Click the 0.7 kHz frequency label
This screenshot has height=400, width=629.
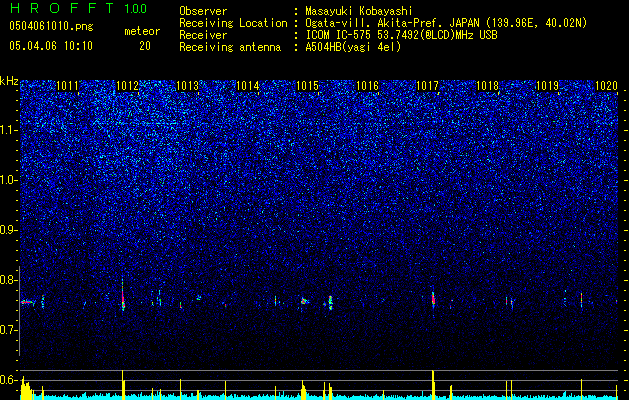tap(9, 330)
